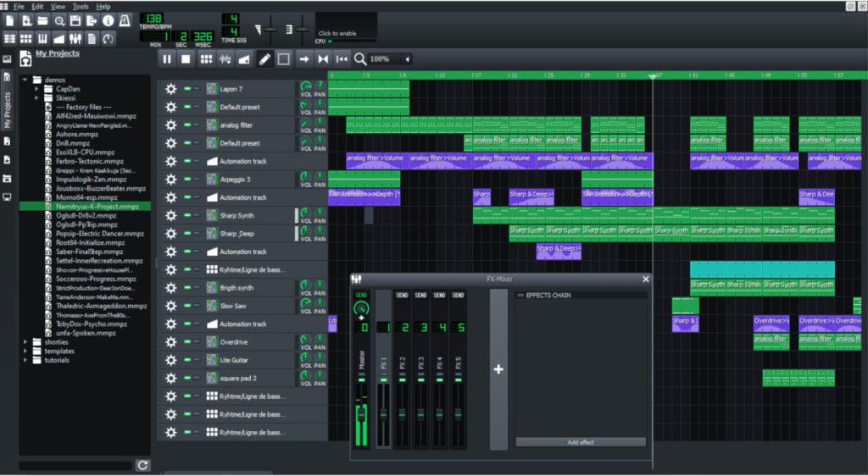The image size is (868, 476).
Task: Select the Edit mode selection rectangle tool
Action: click(283, 59)
